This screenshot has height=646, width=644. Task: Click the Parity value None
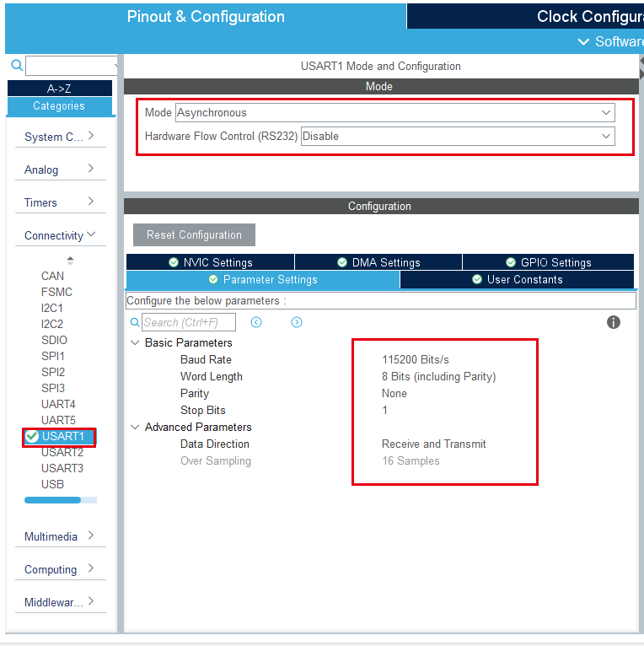394,394
